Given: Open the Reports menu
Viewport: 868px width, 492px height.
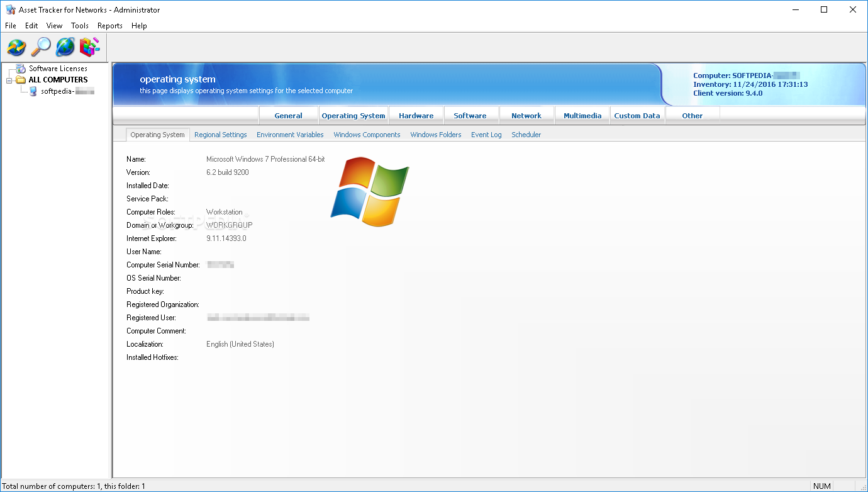Looking at the screenshot, I should click(x=110, y=26).
